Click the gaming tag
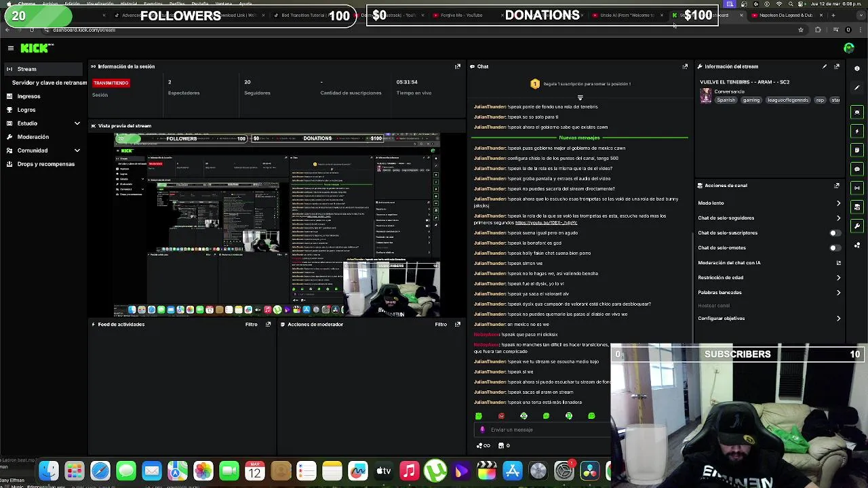The height and width of the screenshot is (488, 868). pos(751,100)
